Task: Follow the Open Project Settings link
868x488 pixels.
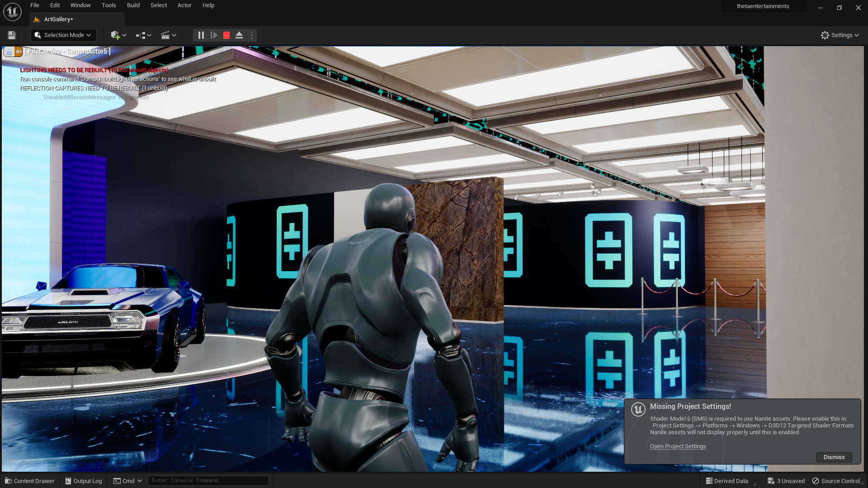Action: click(x=678, y=446)
